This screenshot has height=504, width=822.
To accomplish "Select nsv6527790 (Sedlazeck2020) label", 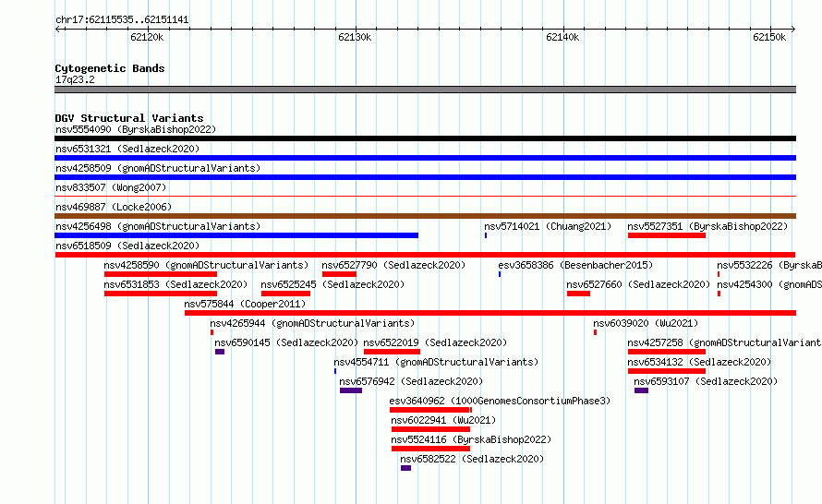I will (x=393, y=265).
